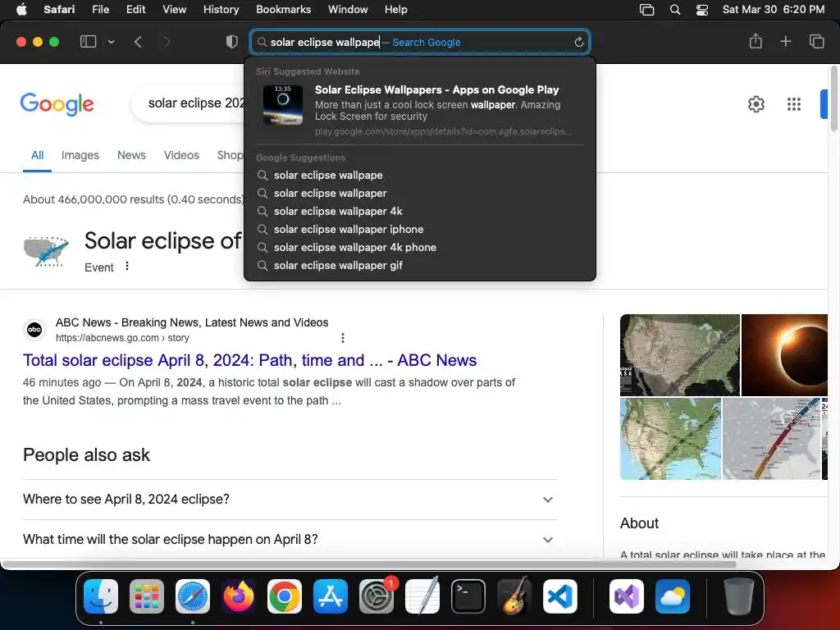The width and height of the screenshot is (840, 630).
Task: Select the All results tab
Action: 37,155
